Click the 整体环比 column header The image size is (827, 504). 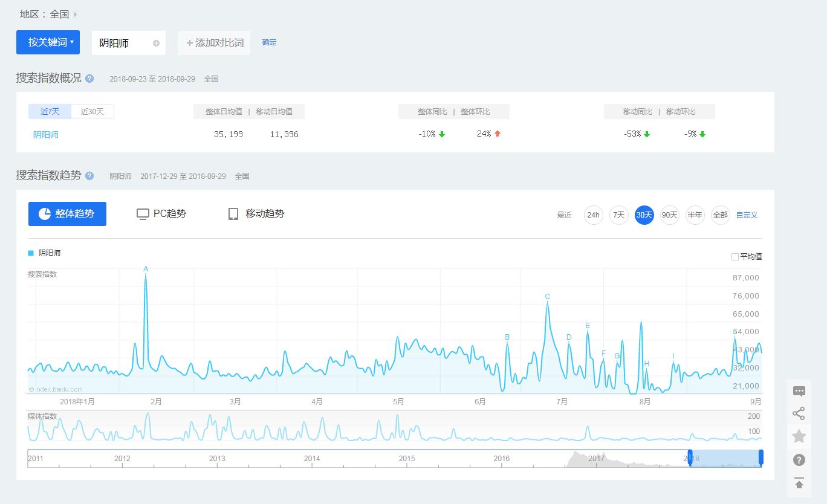475,112
